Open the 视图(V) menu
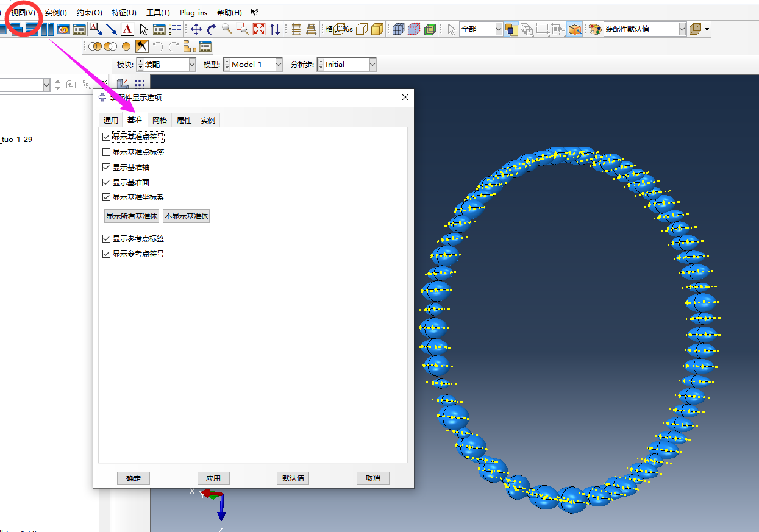The height and width of the screenshot is (532, 759). pyautogui.click(x=22, y=12)
